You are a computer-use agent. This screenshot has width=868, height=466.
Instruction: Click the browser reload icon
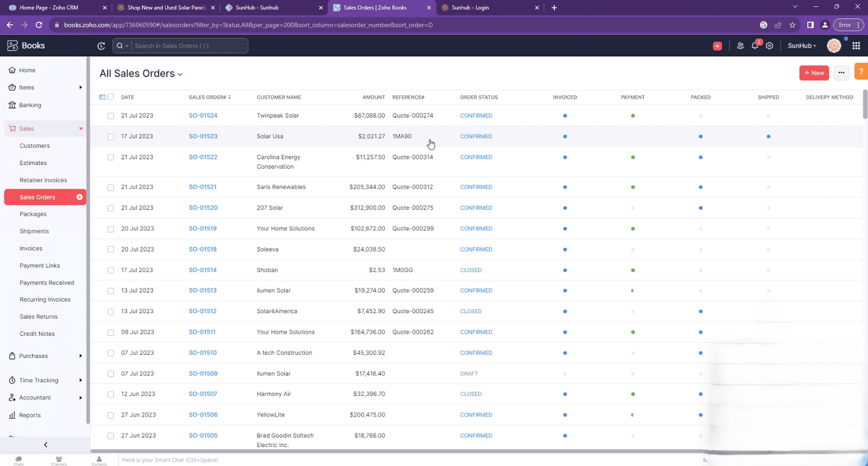click(x=39, y=25)
